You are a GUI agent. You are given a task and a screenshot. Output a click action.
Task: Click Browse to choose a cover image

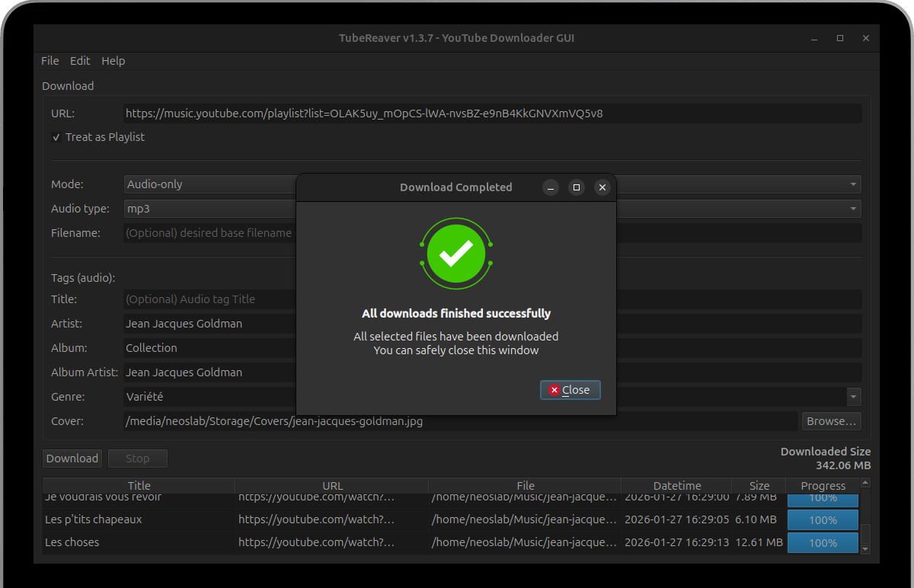[831, 420]
